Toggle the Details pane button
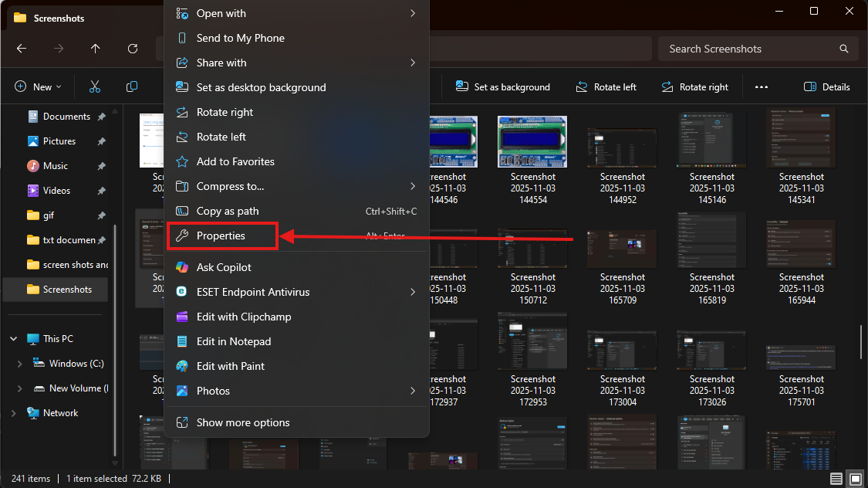 coord(827,87)
